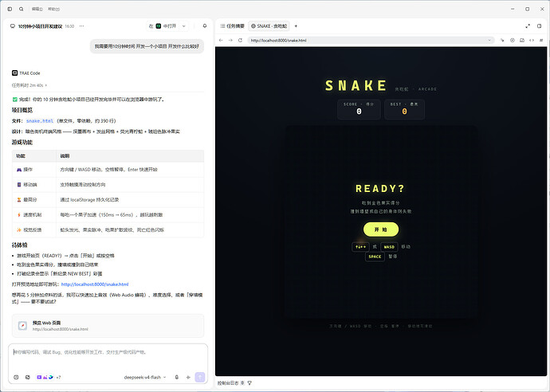The image size is (550, 392).
Task: Add a new tab with the plus icon
Action: tap(296, 26)
